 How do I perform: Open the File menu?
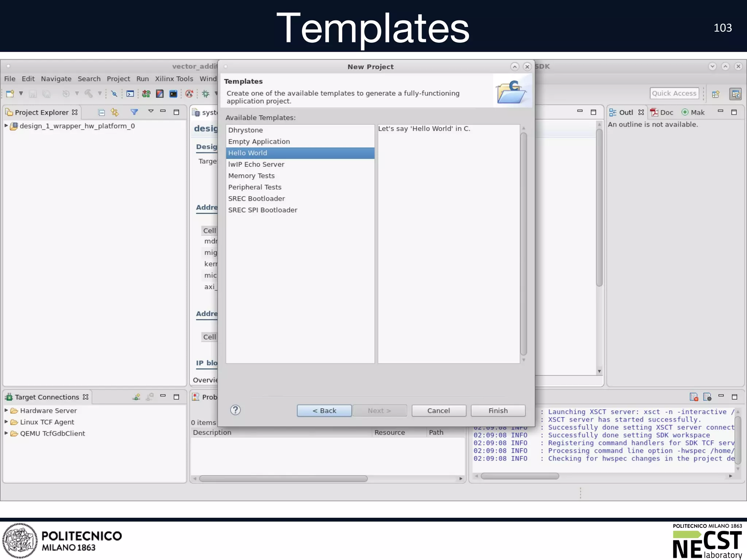[x=10, y=79]
